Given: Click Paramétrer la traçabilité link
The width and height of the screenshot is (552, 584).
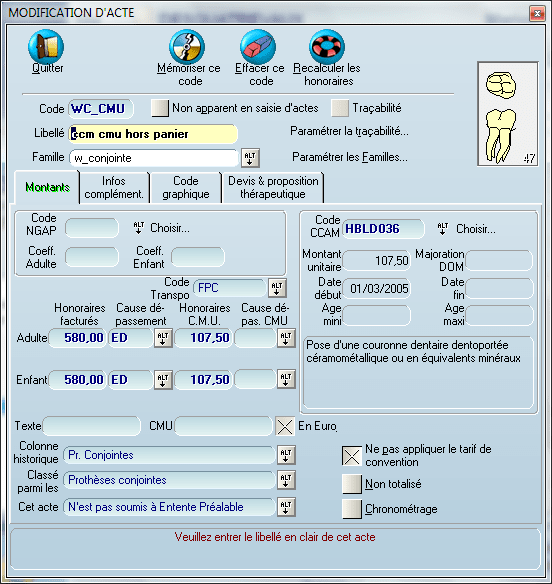Looking at the screenshot, I should (x=349, y=131).
